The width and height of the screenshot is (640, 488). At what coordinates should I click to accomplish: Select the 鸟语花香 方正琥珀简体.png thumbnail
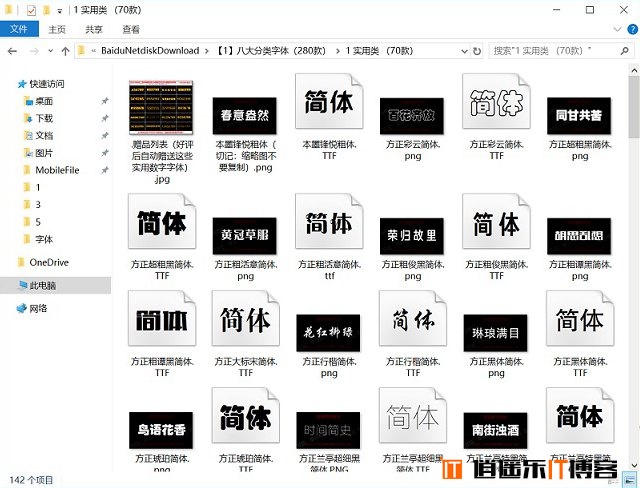[x=161, y=430]
